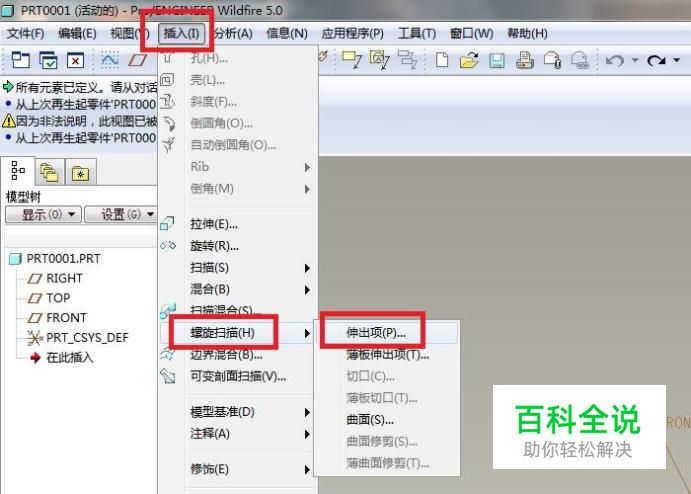691x494 pixels.
Task: Choose 伸出项(P)... in the helical sweep submenu
Action: pos(387,333)
